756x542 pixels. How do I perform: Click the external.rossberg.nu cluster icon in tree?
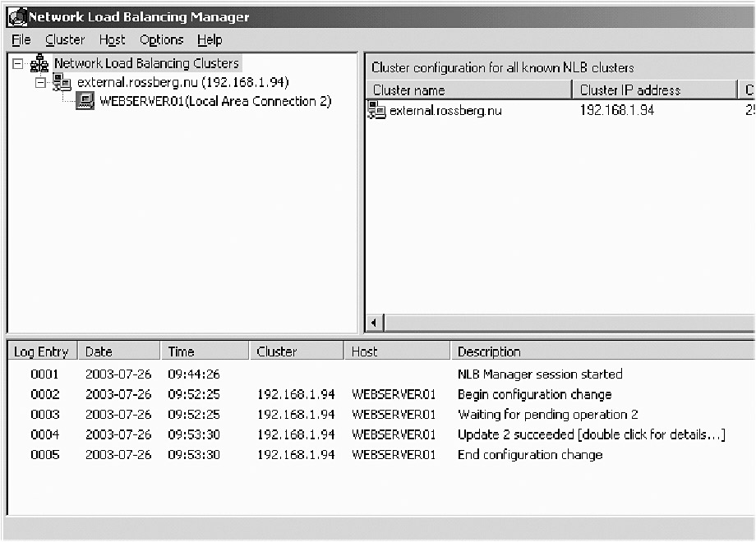62,83
